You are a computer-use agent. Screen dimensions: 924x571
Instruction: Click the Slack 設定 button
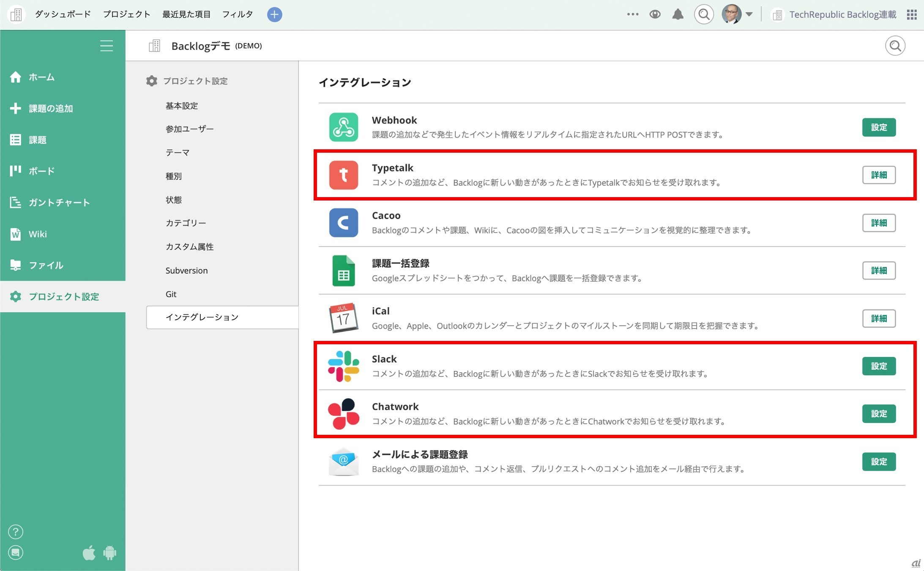pos(878,366)
